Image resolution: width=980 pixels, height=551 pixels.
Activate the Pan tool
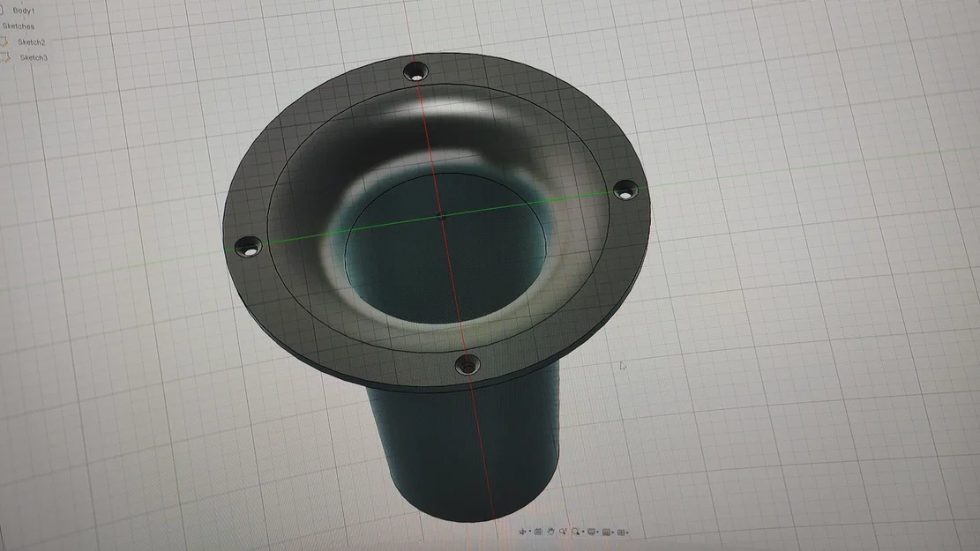pyautogui.click(x=550, y=532)
